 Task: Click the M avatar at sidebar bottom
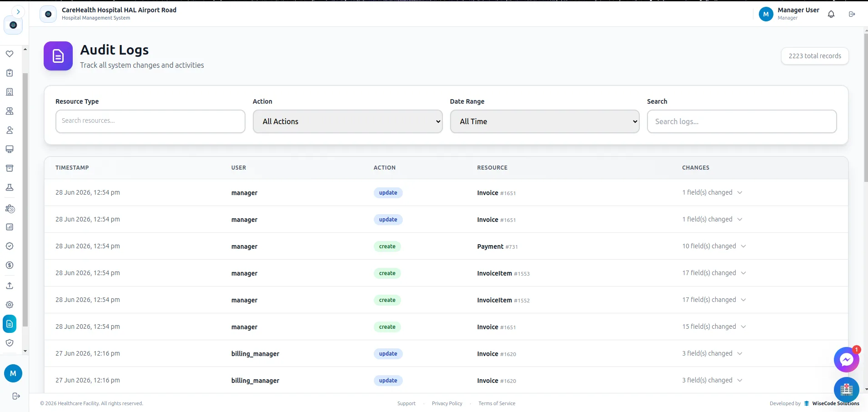point(13,373)
